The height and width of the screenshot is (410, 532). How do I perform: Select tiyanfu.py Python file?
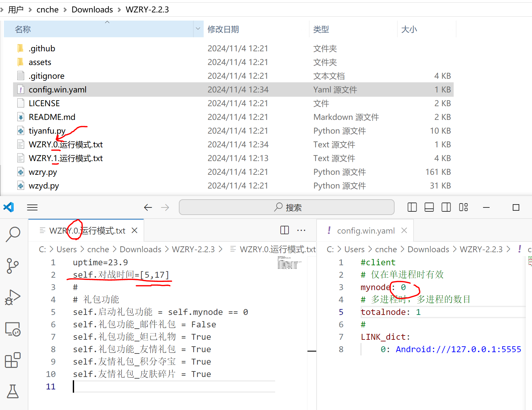[47, 131]
